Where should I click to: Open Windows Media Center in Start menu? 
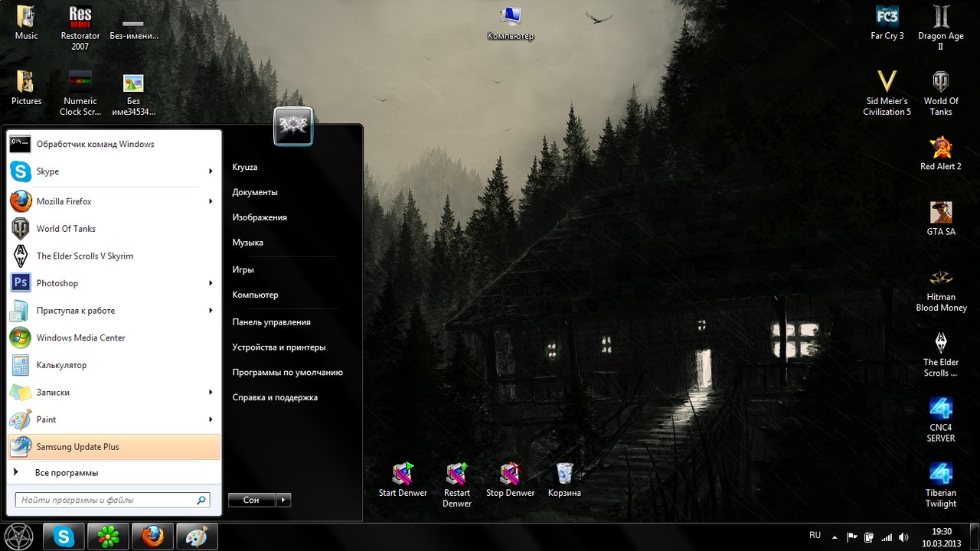tap(114, 337)
